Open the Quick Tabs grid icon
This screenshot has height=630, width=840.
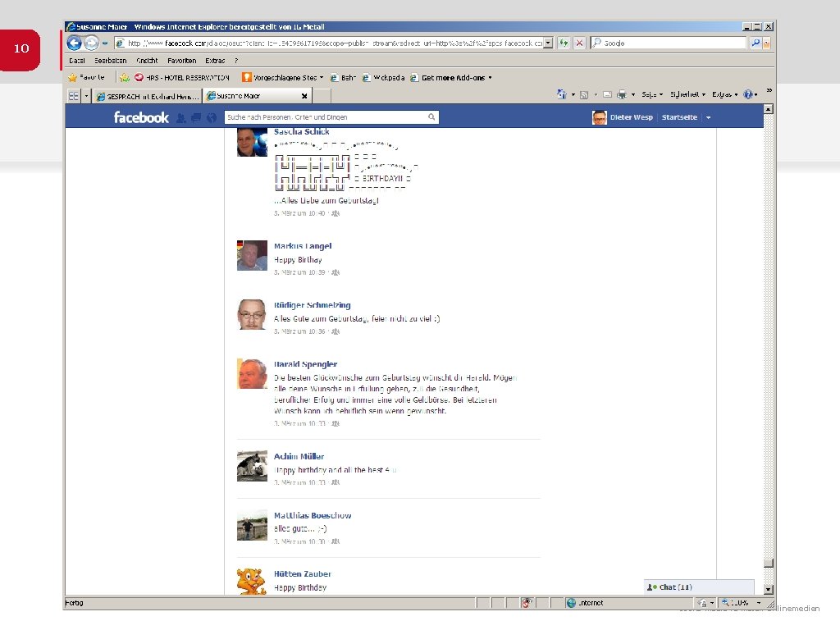(x=74, y=96)
